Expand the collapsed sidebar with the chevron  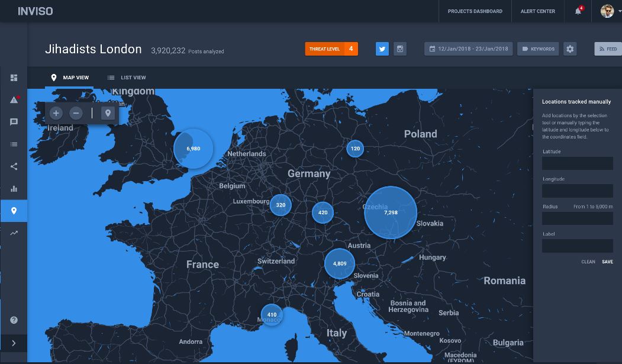(x=14, y=343)
